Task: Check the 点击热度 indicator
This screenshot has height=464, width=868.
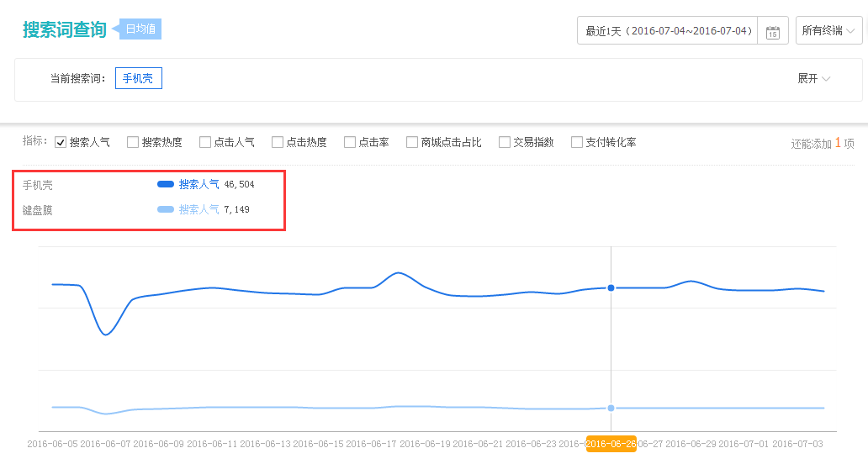Action: click(278, 142)
